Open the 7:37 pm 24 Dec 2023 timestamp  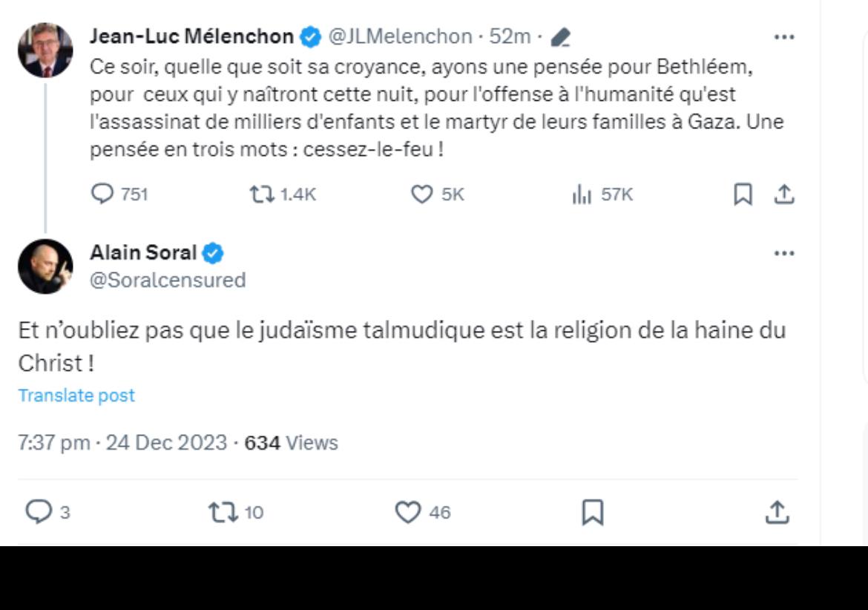coord(122,443)
